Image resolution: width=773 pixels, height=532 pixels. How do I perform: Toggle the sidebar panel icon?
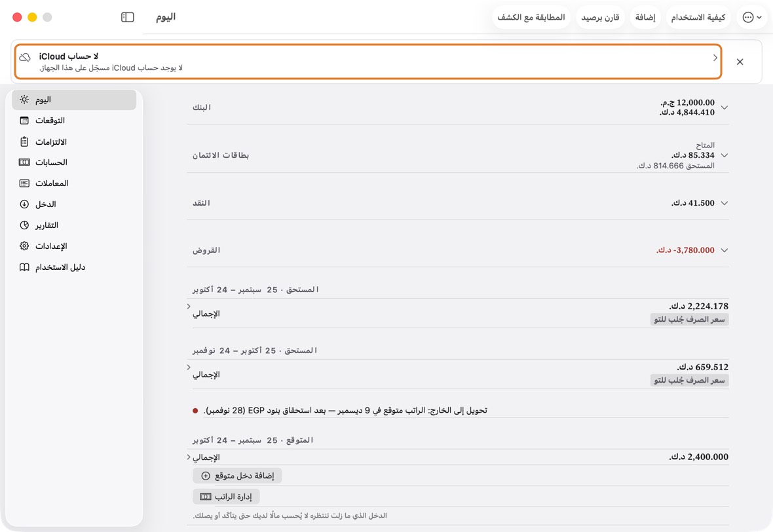128,17
